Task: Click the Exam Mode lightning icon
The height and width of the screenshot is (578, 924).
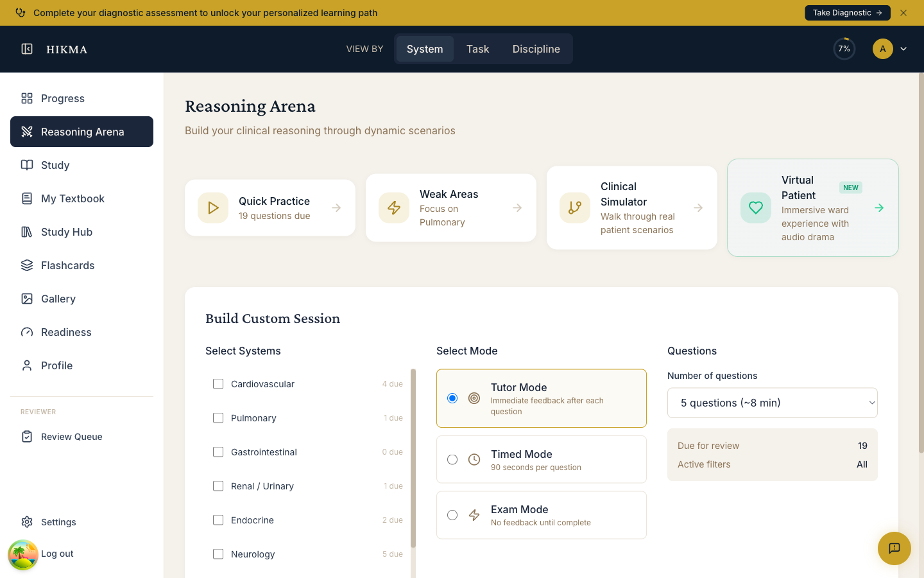Action: click(x=474, y=515)
